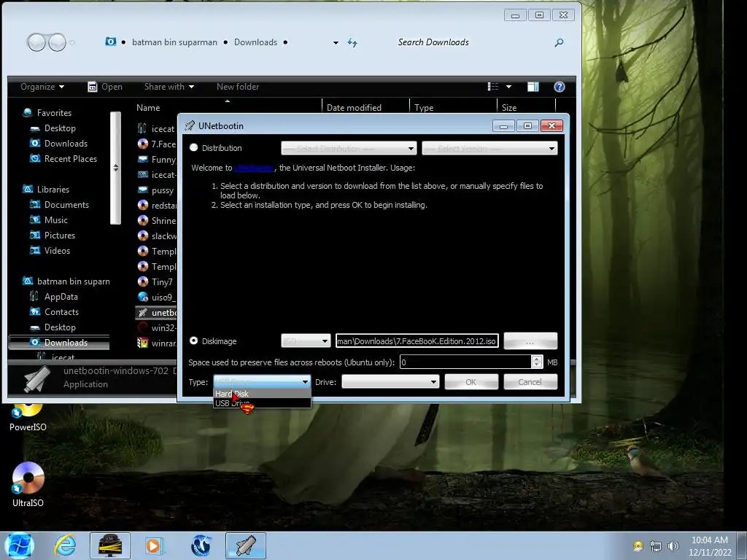Open AppData folder in navigation pane
Image resolution: width=747 pixels, height=560 pixels.
click(61, 297)
